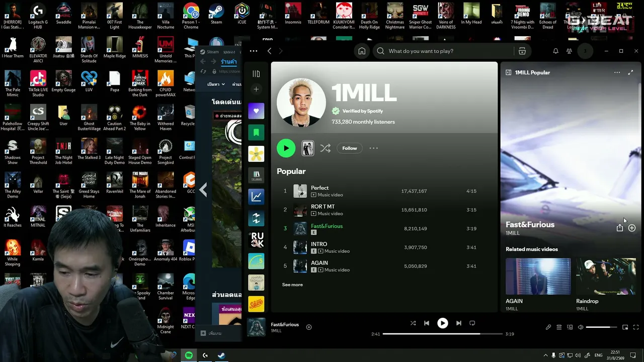This screenshot has width=644, height=362.
Task: Copy share link for Fast&Furious
Action: coord(620,228)
